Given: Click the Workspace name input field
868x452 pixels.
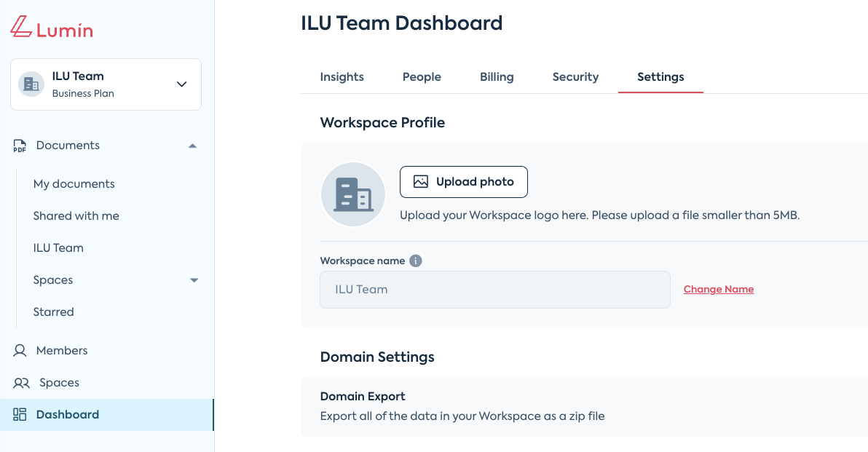Looking at the screenshot, I should tap(495, 290).
